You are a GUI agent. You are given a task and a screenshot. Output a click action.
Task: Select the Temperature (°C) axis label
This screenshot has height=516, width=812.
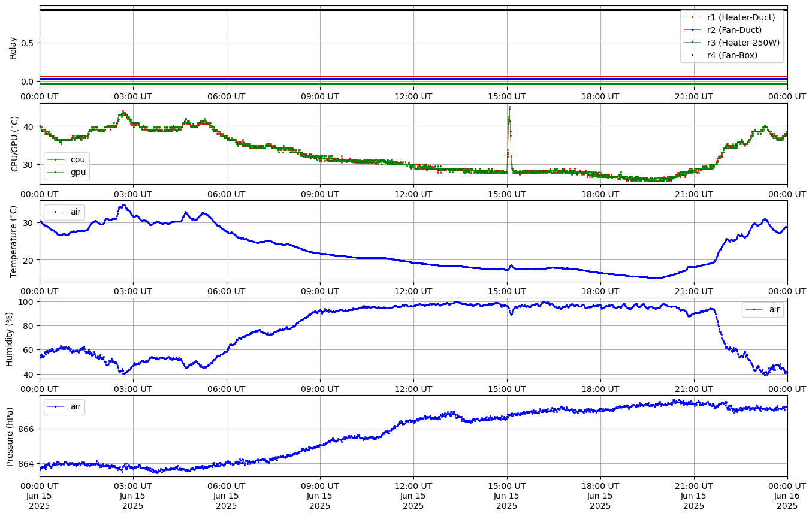pyautogui.click(x=14, y=241)
